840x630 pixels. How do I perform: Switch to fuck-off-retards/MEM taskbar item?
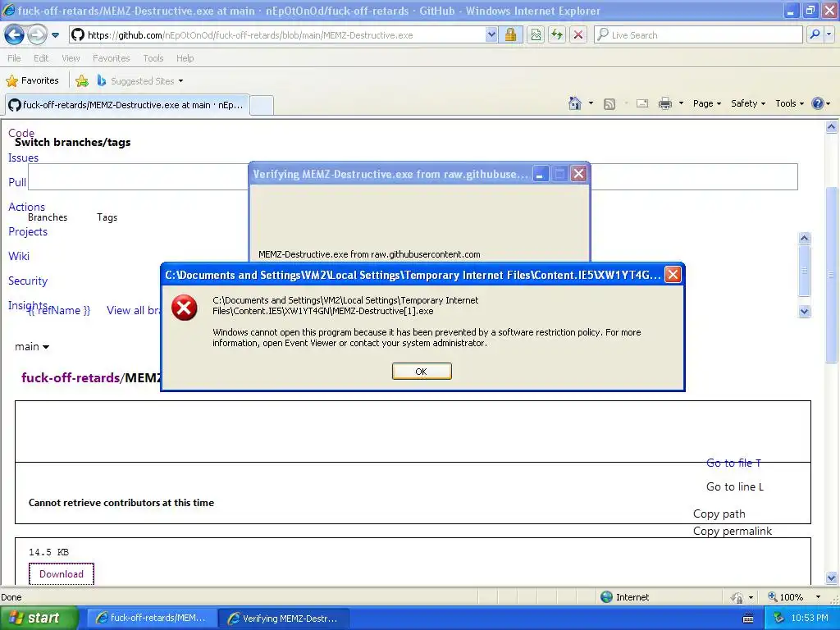[152, 619]
